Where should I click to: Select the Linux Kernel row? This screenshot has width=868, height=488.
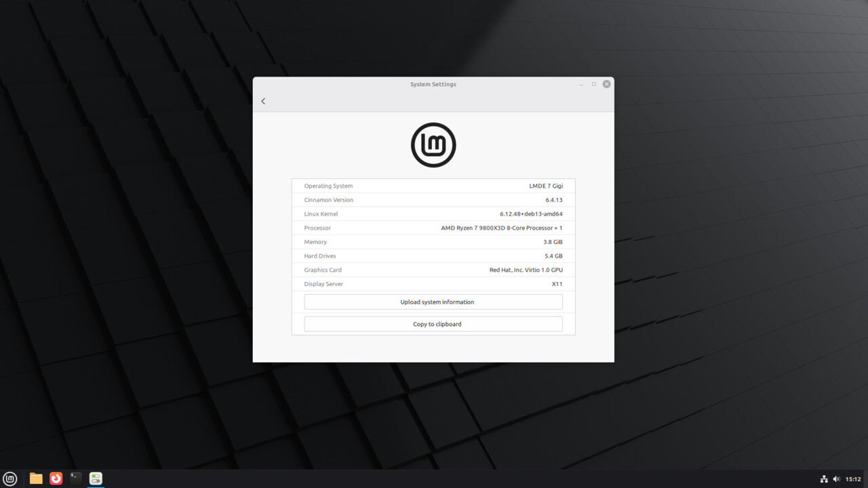[433, 214]
